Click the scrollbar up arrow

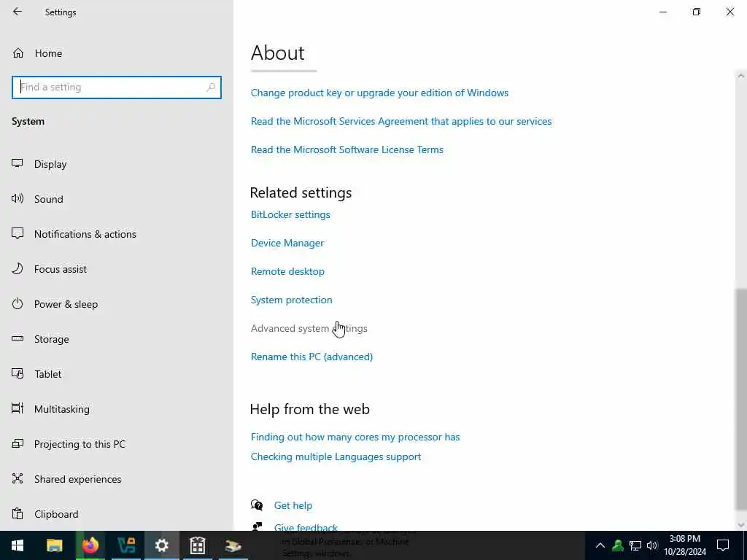click(x=741, y=75)
